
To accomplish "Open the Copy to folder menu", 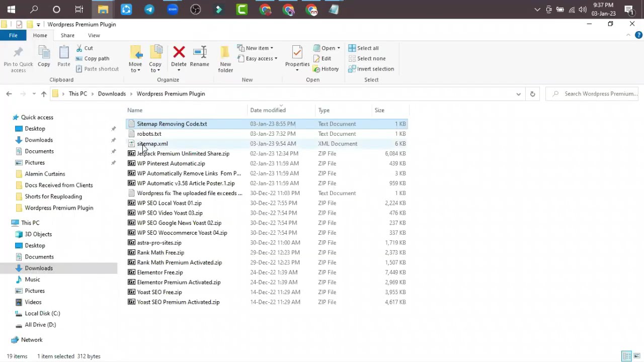I will click(155, 59).
